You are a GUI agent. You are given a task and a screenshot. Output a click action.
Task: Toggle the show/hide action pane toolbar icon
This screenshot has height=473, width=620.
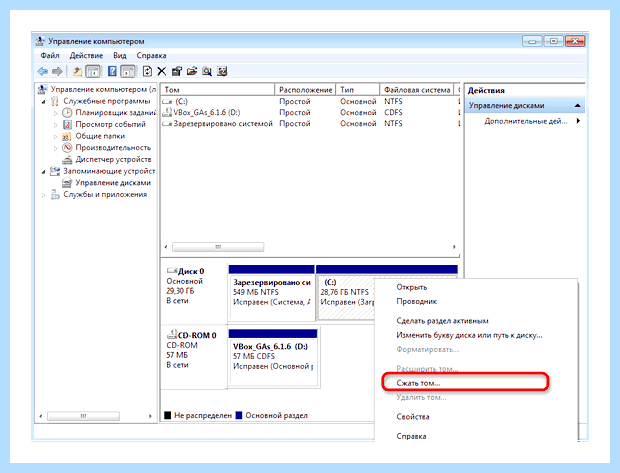[128, 72]
